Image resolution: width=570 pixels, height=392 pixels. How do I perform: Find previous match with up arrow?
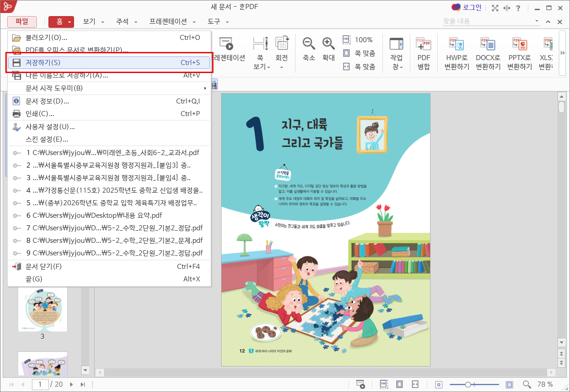548,22
